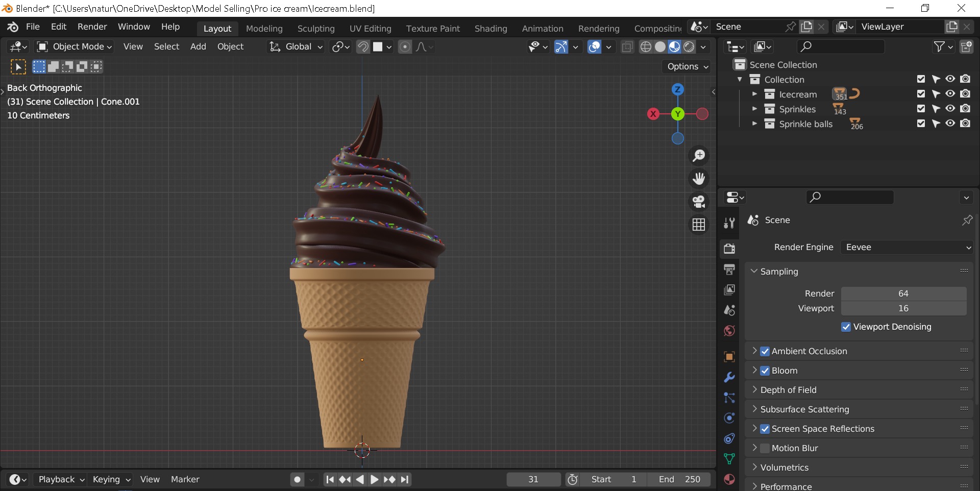Exclude Sprinkle balls collection checkbox
This screenshot has height=491, width=980.
[921, 124]
